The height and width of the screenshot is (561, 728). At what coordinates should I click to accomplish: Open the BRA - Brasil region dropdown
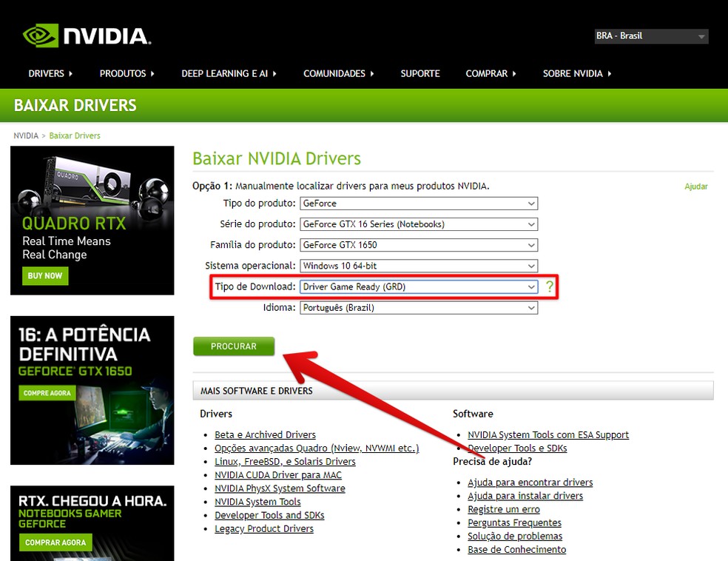tap(651, 36)
